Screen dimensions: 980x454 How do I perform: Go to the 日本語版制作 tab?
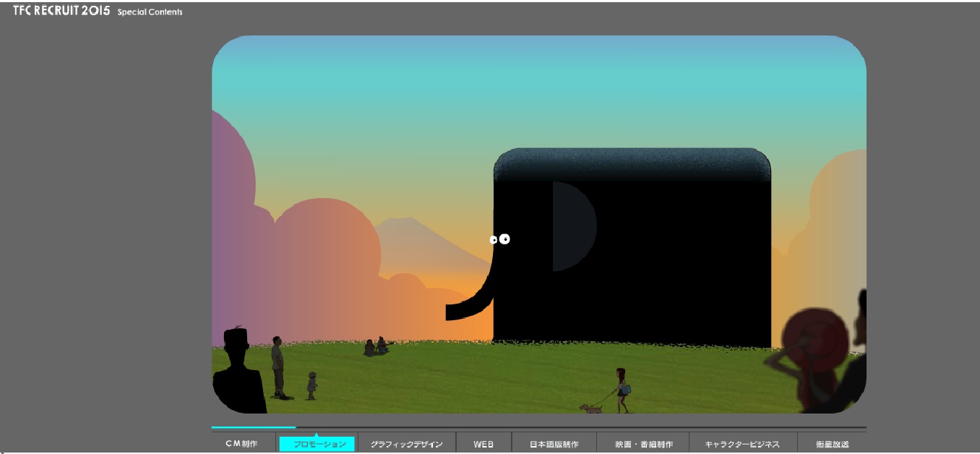tap(554, 444)
